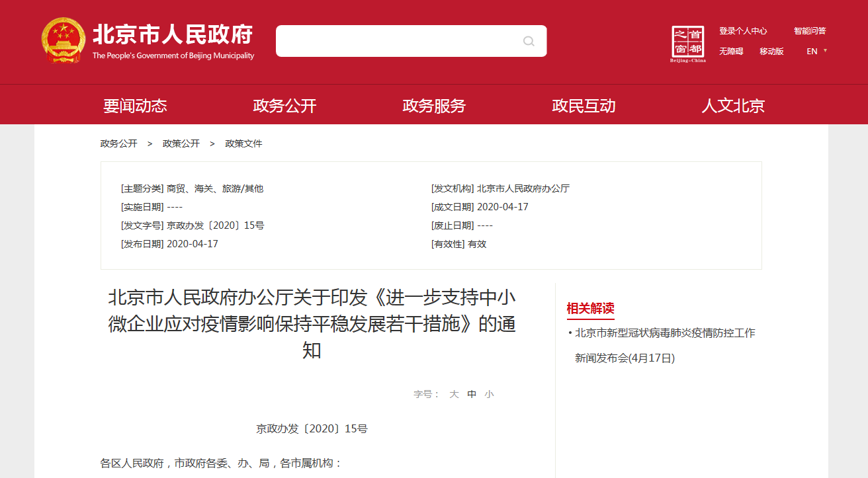The image size is (868, 478).
Task: Set font size to 大 (large)
Action: click(454, 394)
